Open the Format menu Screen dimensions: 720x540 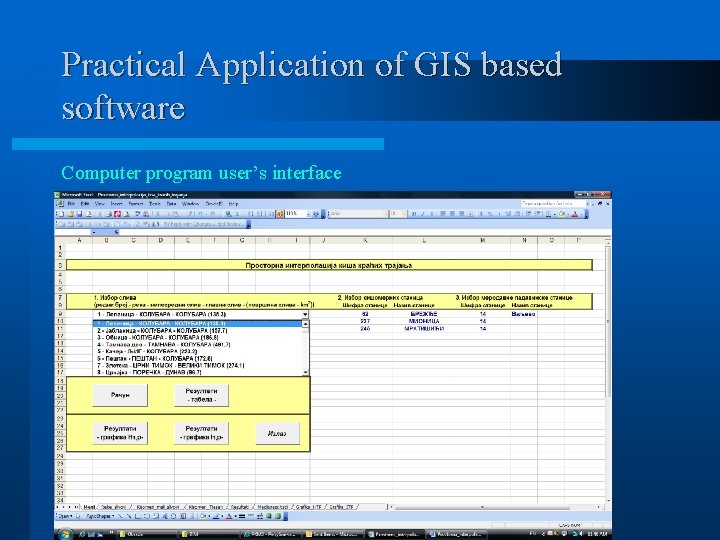pyautogui.click(x=136, y=204)
